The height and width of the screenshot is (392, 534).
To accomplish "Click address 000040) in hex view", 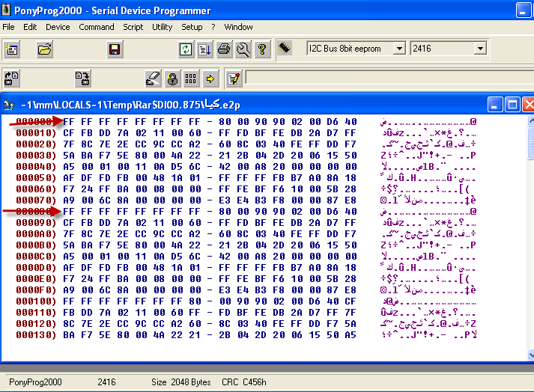I will 36,166.
